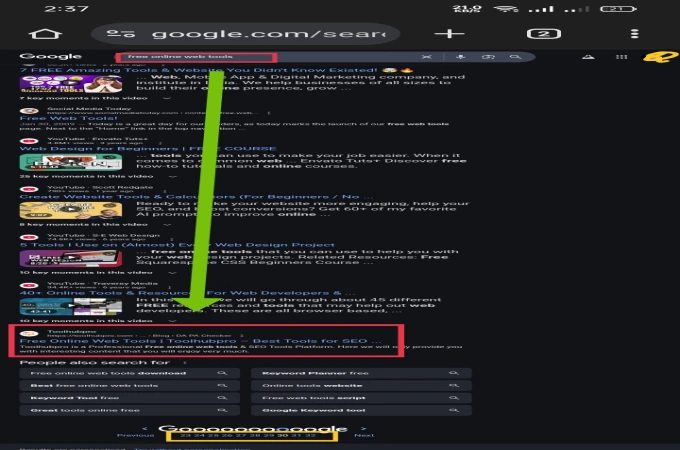This screenshot has height=450, width=680.
Task: Click the google.com address bar URL
Action: pos(269,34)
